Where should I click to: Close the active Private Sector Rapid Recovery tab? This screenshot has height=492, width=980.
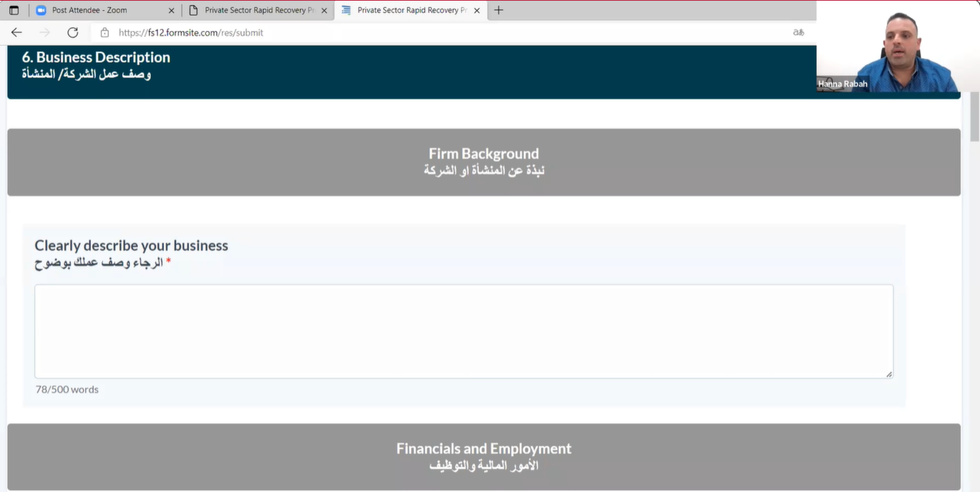[x=477, y=11]
